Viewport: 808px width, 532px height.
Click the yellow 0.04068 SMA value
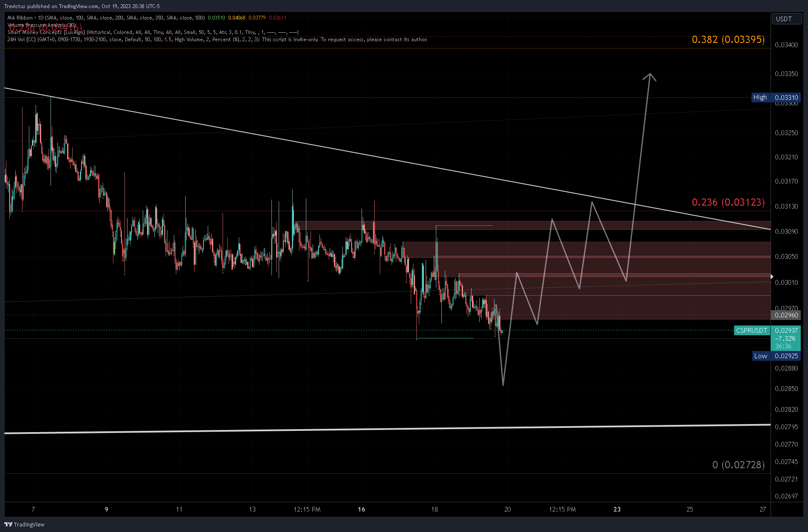(x=237, y=18)
